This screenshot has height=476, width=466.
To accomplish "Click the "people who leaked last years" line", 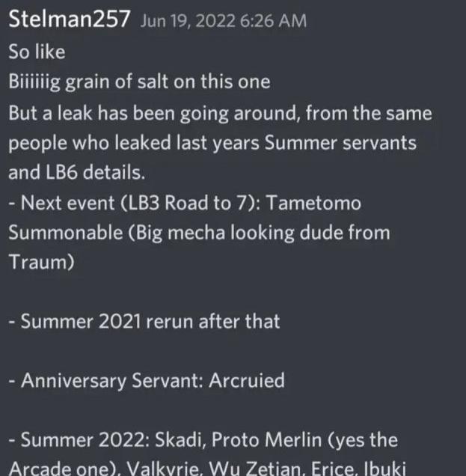I will pos(212,143).
